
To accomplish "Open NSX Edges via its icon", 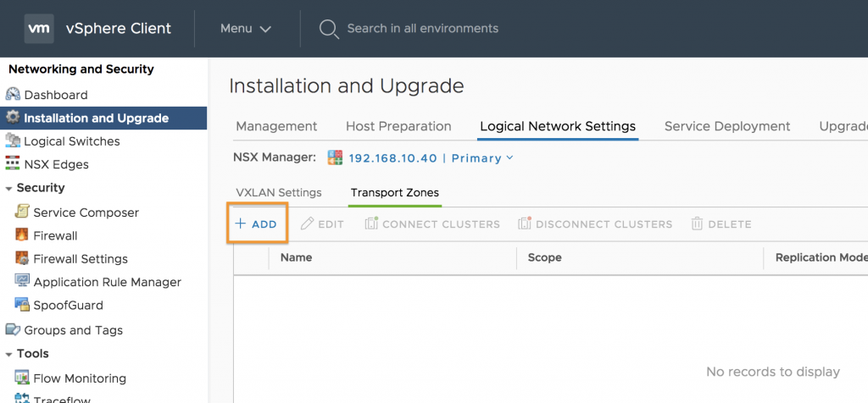I will (13, 164).
